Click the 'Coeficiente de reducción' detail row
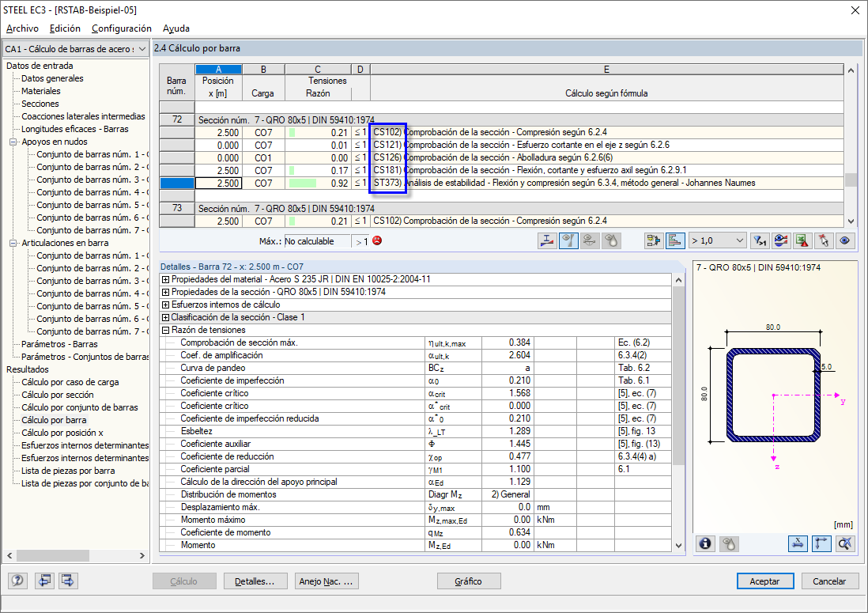This screenshot has width=868, height=613. click(x=416, y=457)
